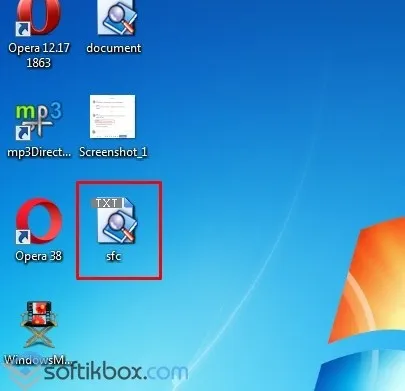The image size is (405, 391).
Task: Select the Screenshot_1 image thumbnail
Action: pos(112,117)
